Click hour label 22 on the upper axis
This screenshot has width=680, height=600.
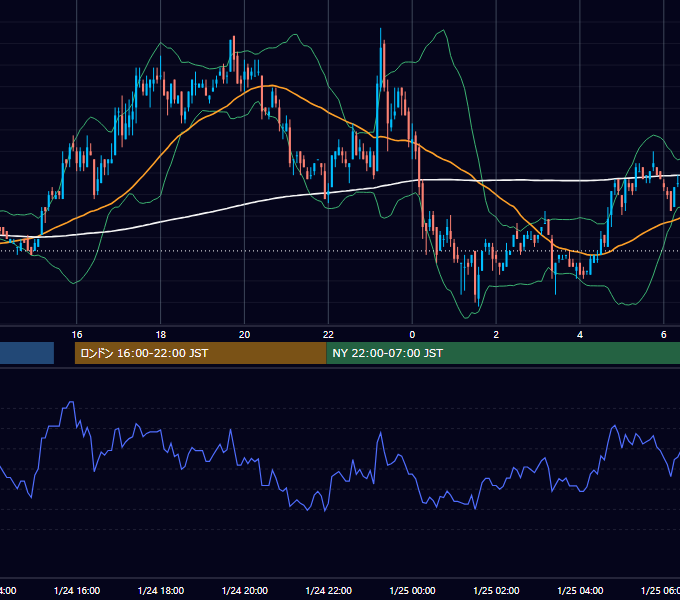pos(328,335)
